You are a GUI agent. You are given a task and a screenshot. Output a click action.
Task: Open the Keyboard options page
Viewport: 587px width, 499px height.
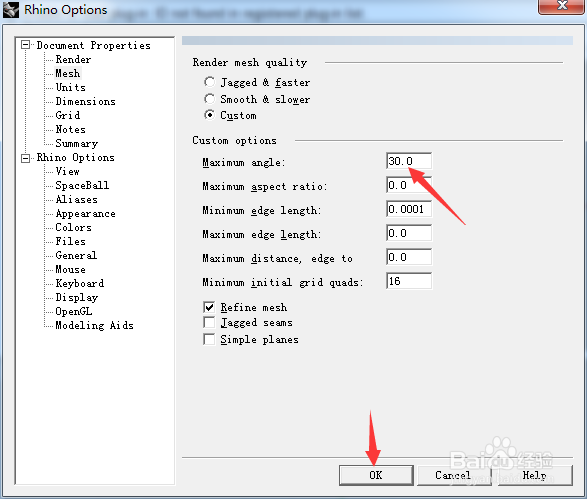click(79, 283)
